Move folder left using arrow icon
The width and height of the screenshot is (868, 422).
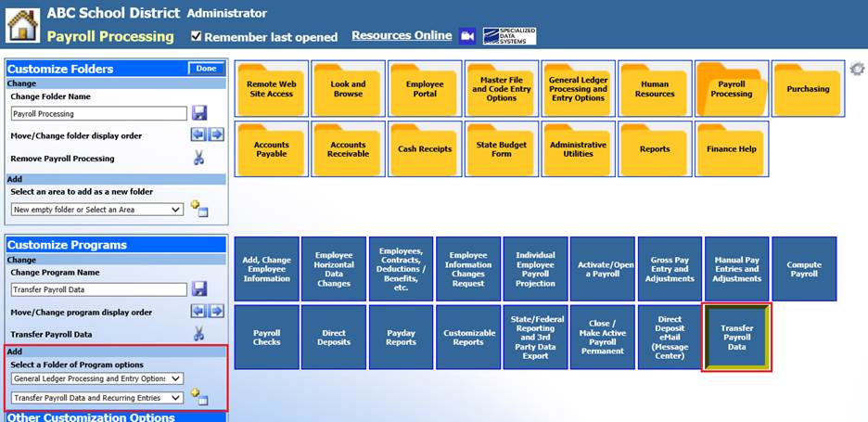pos(198,135)
